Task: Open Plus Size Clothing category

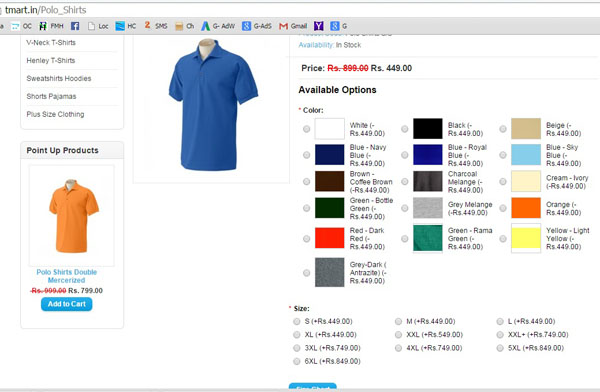Action: tap(55, 114)
